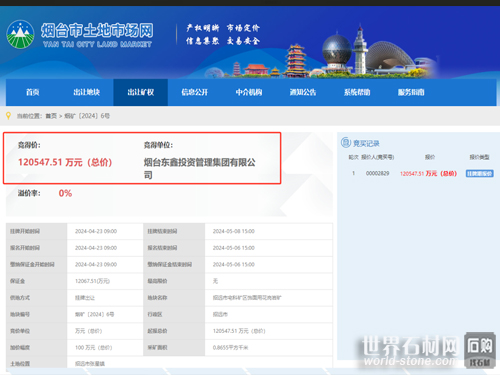
Task: Click the yellow location pin icon
Action: 9,116
